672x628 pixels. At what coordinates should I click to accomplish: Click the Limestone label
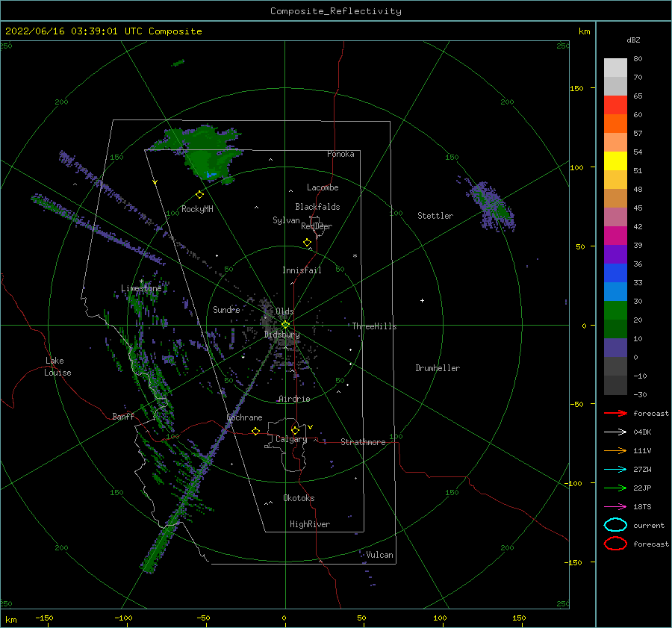tap(141, 288)
